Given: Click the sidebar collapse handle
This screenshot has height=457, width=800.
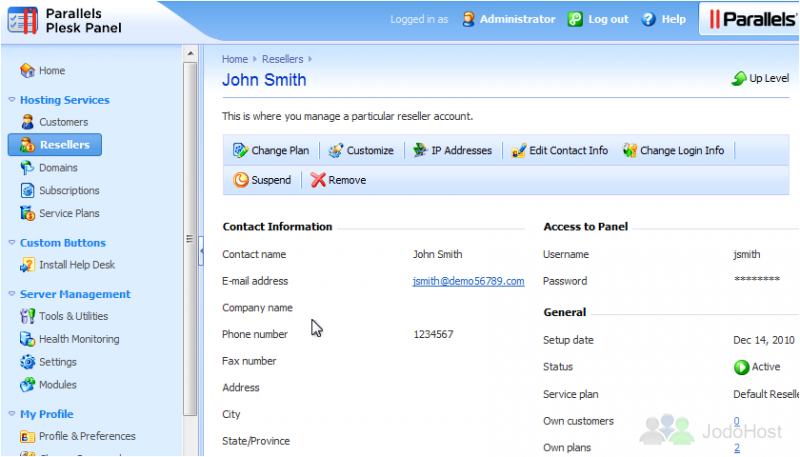Looking at the screenshot, I should 201,250.
